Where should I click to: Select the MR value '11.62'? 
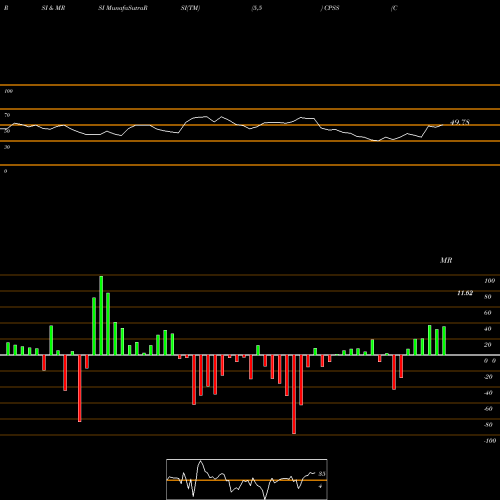click(465, 293)
